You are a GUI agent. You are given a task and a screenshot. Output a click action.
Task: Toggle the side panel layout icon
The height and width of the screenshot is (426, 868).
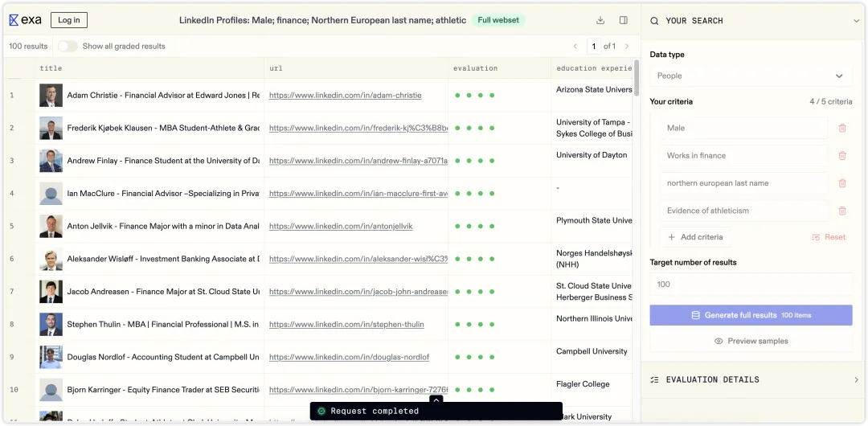tap(624, 21)
